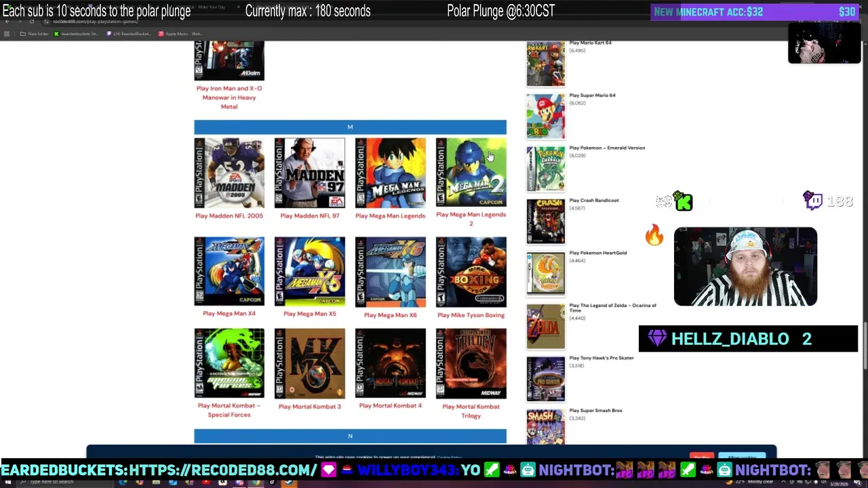The height and width of the screenshot is (488, 868).
Task: Open the 'Play Mortal Kombat Trilogy' link
Action: (471, 411)
